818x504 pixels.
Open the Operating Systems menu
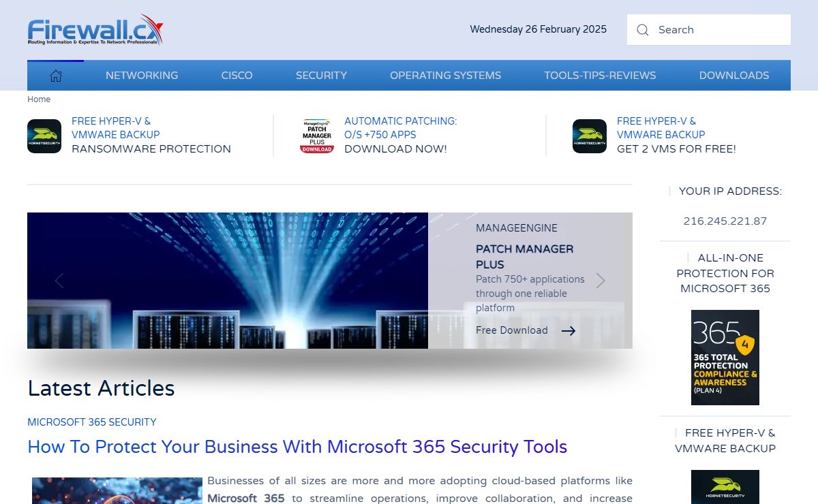(x=445, y=76)
